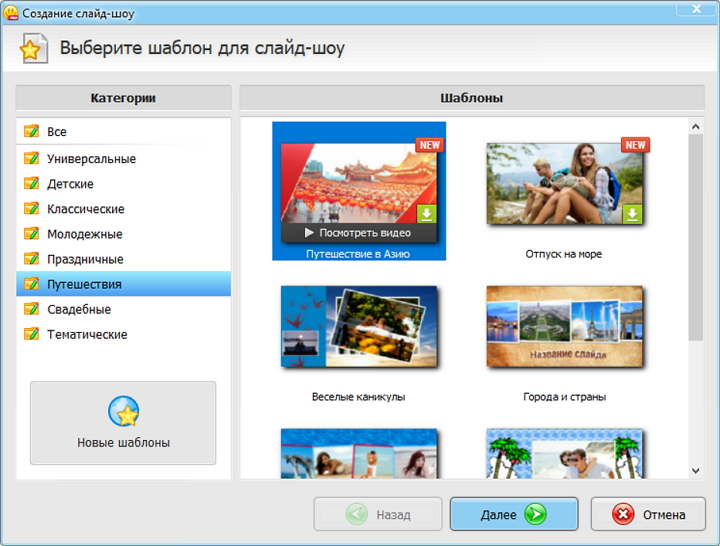Select the Веселые каникулы template thumbnail
The width and height of the screenshot is (720, 546).
(x=359, y=326)
